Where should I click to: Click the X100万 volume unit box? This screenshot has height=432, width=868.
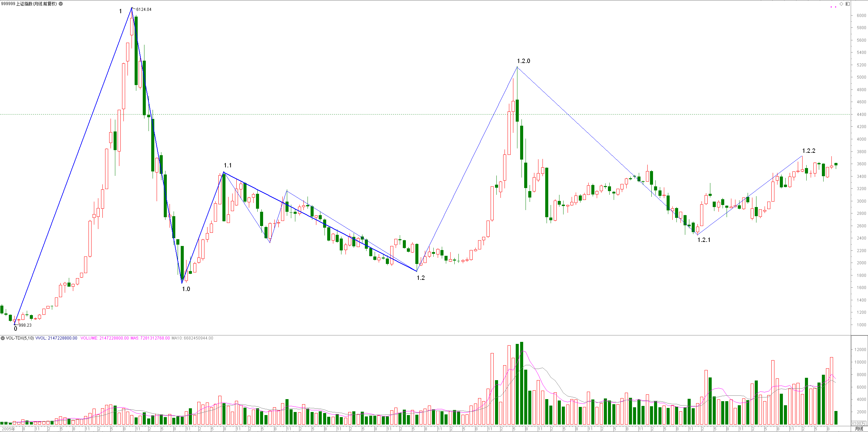point(859,423)
